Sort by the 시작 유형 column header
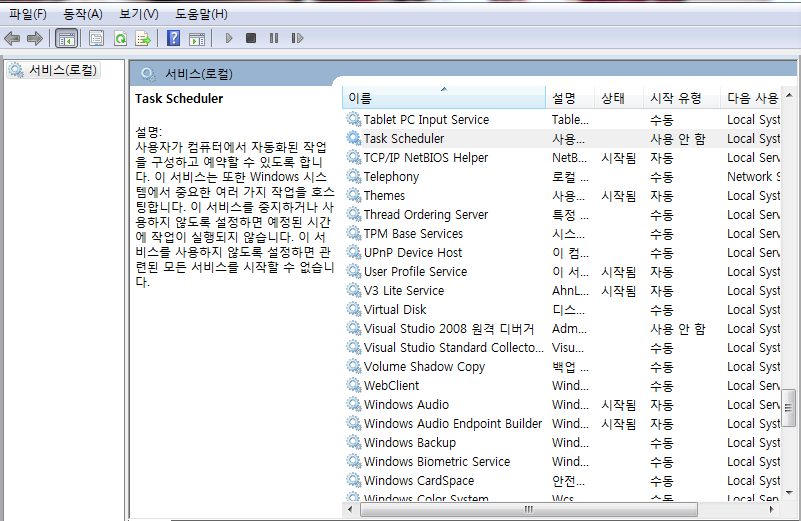This screenshot has height=521, width=801. click(x=676, y=98)
